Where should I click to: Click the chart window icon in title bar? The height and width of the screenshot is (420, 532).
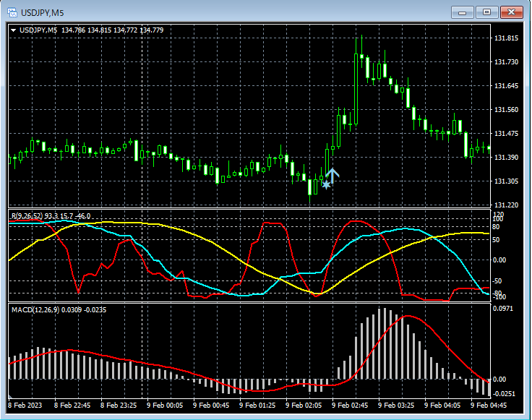[x=12, y=12]
